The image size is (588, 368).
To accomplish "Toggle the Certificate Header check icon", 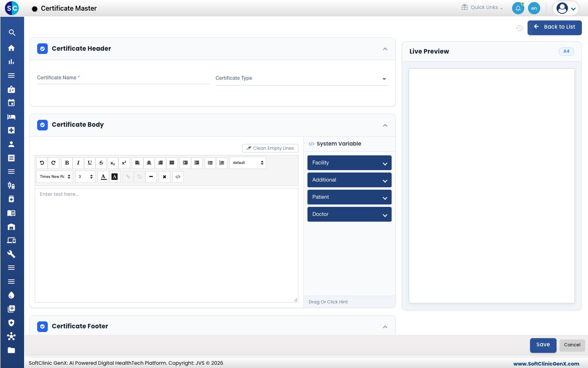I will tap(42, 49).
